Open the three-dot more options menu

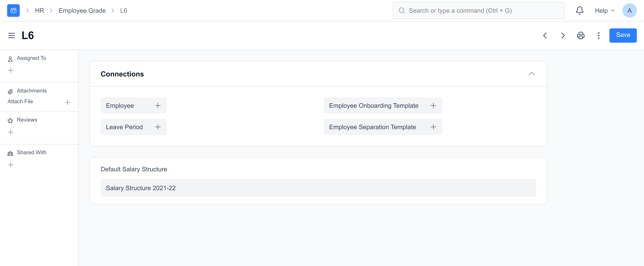(599, 35)
